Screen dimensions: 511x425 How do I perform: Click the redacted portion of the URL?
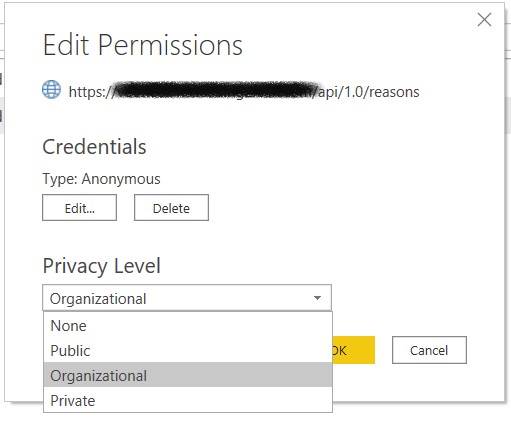coord(217,90)
